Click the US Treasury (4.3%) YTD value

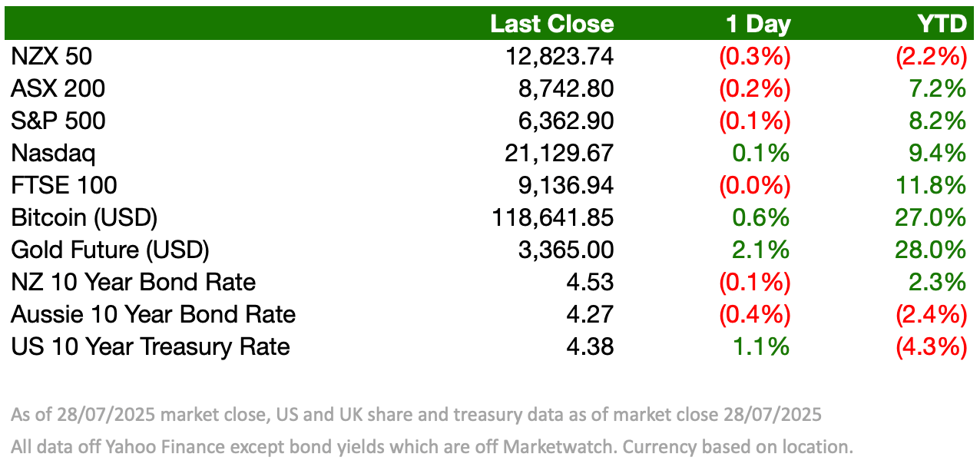click(930, 346)
